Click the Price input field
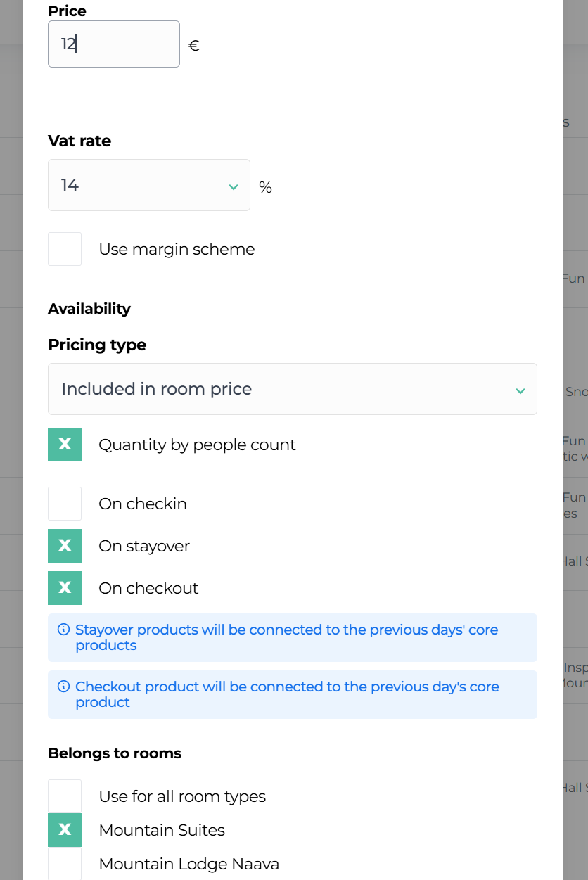This screenshot has width=588, height=880. 113,44
